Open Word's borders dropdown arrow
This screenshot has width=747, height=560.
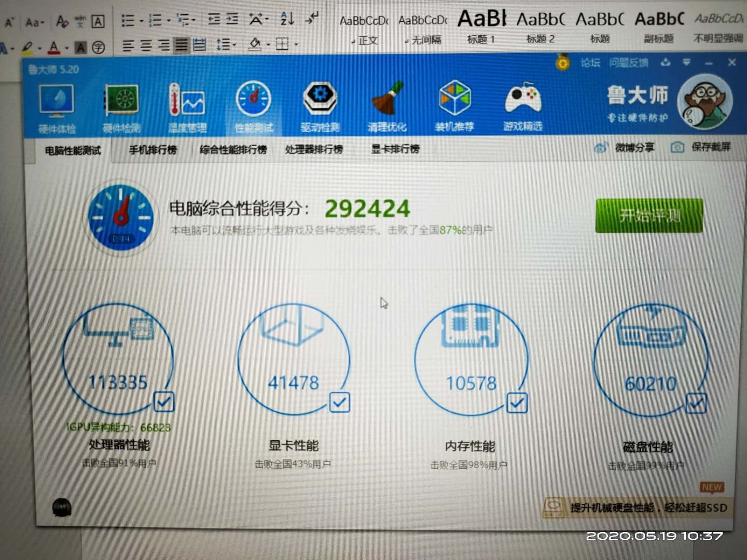tap(296, 44)
